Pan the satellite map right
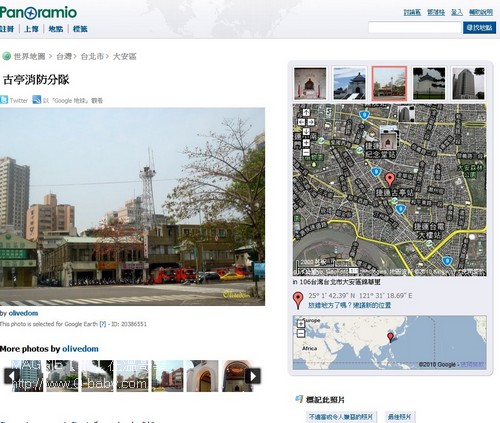The width and height of the screenshot is (500, 423). 311,122
